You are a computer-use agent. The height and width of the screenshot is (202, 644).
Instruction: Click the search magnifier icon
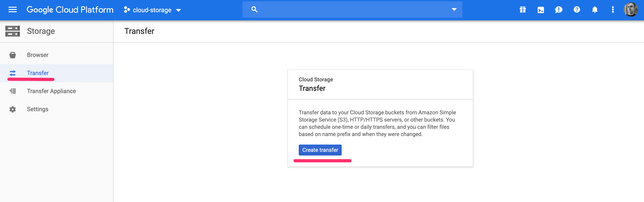tap(254, 9)
